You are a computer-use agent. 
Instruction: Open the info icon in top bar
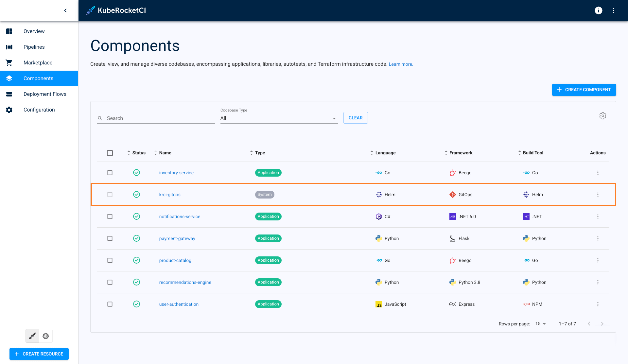pos(599,10)
